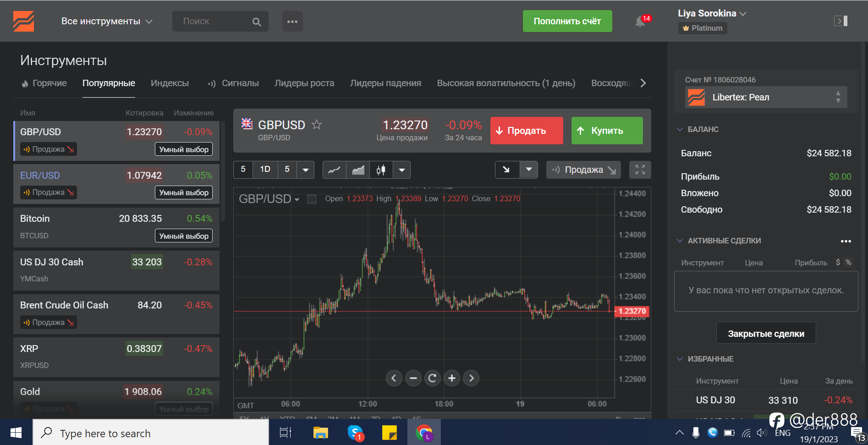Viewport: 868px width, 445px height.
Task: Open Closed Trades (Закрытые сделки) button
Action: point(766,333)
